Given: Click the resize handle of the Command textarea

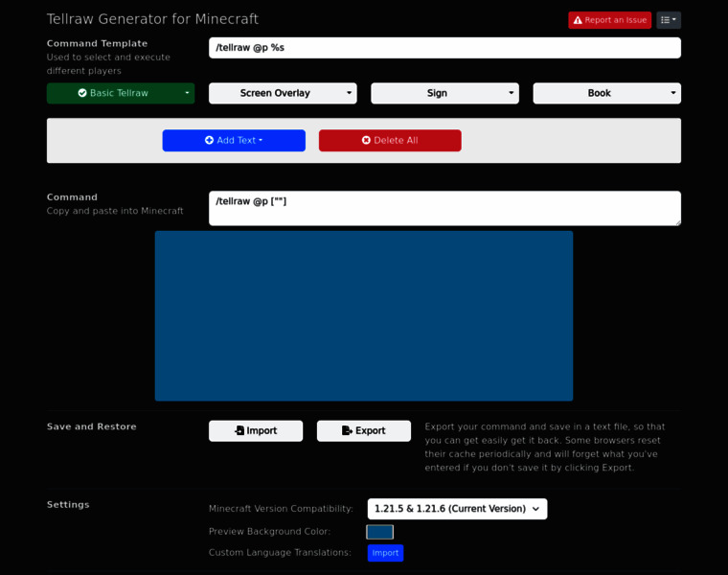Looking at the screenshot, I should pos(678,223).
